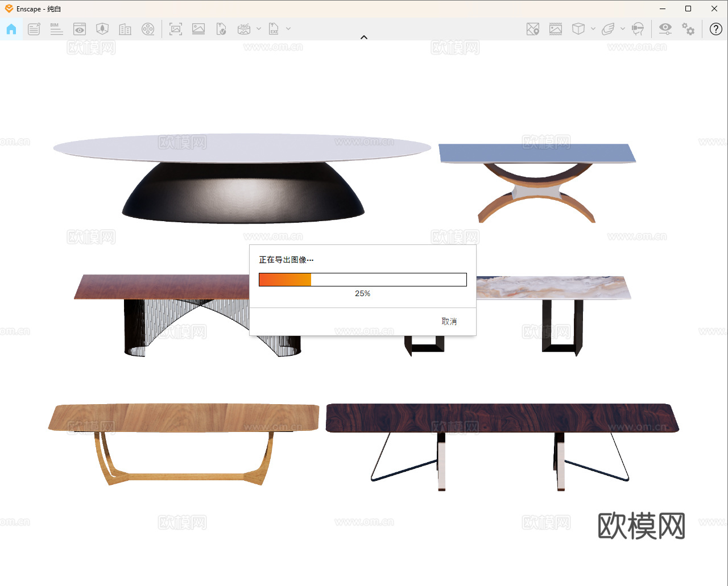Minimize the Enscape window

coord(663,9)
